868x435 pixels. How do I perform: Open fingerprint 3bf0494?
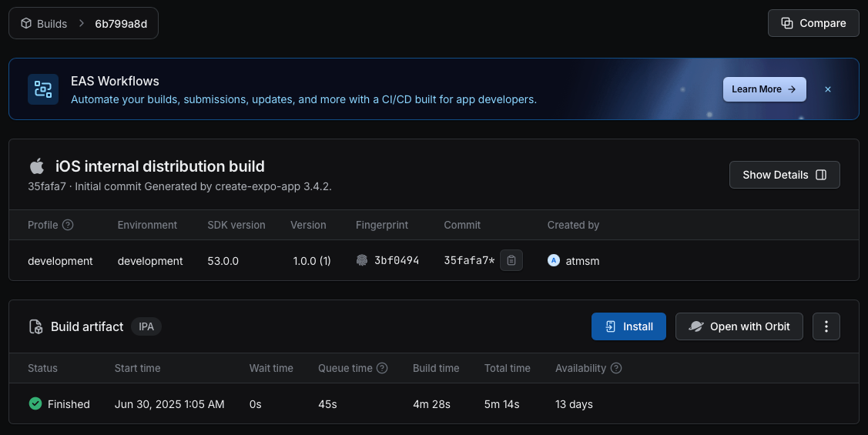tap(397, 261)
